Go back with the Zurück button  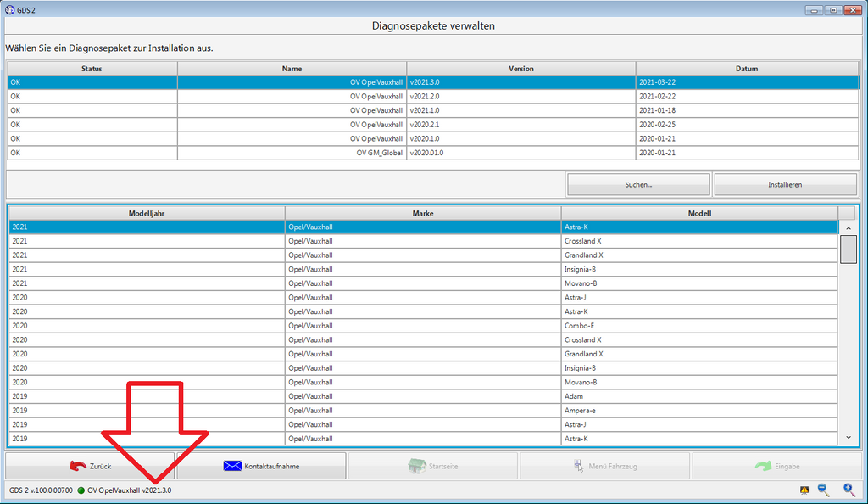[90, 466]
